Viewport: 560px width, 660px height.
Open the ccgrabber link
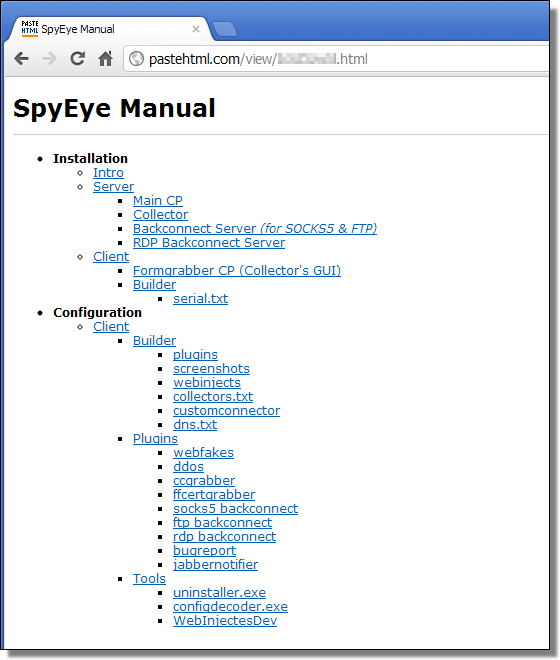coord(204,480)
